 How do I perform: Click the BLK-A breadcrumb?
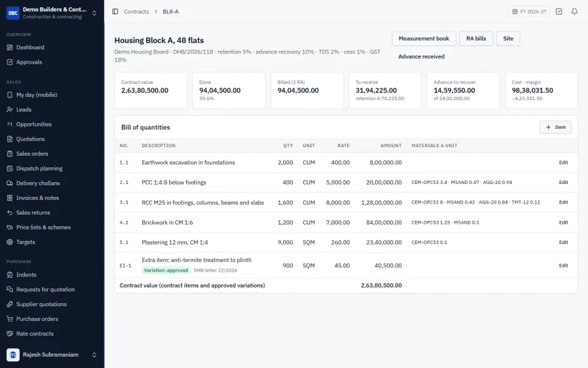171,12
